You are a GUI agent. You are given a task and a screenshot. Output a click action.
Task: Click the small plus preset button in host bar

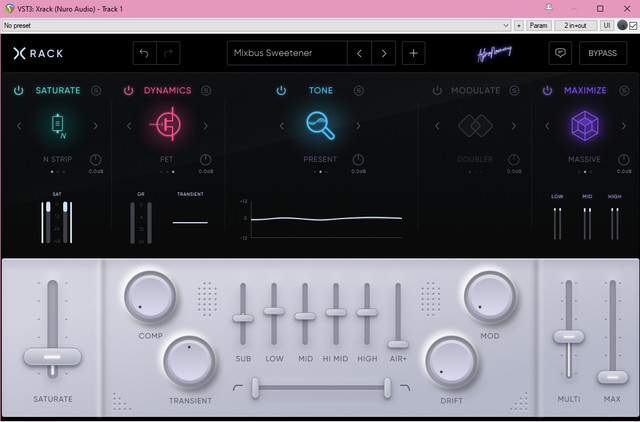(x=518, y=25)
